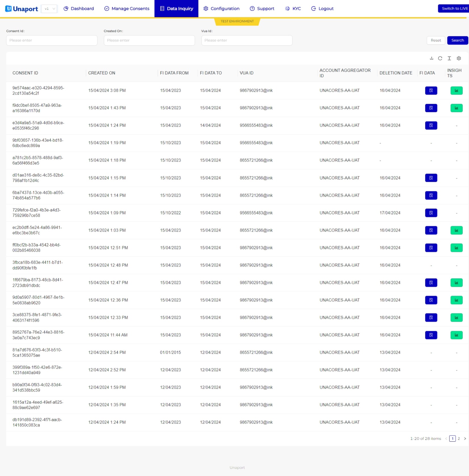This screenshot has width=469, height=476.
Task: Show Insights for consent 1f6679ba
Action: [x=456, y=283]
